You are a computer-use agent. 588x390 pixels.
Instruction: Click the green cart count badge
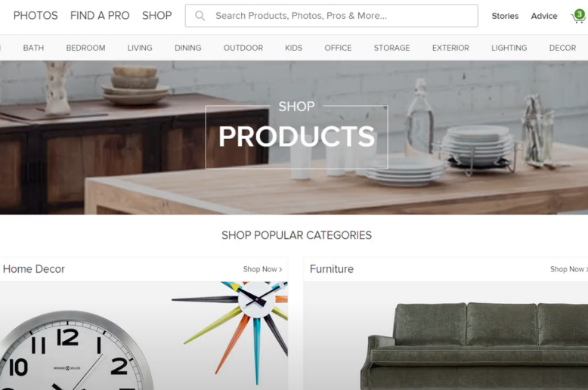[580, 14]
